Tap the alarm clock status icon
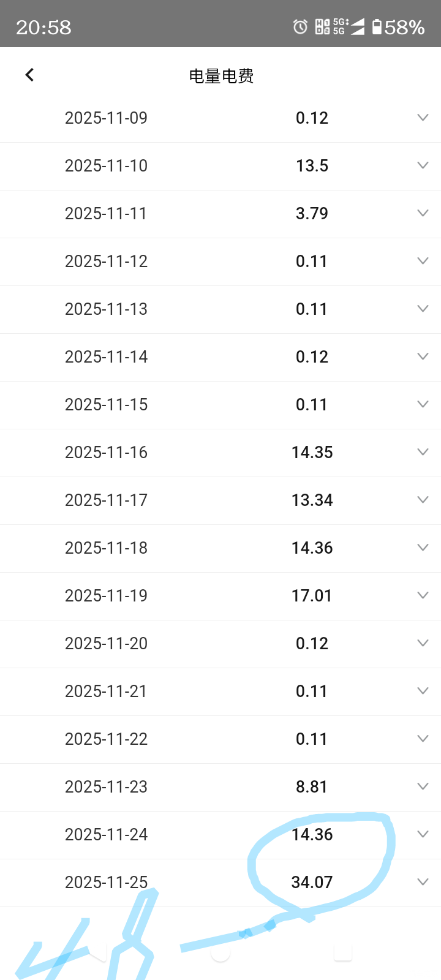Viewport: 441px width, 980px height. coord(300,27)
